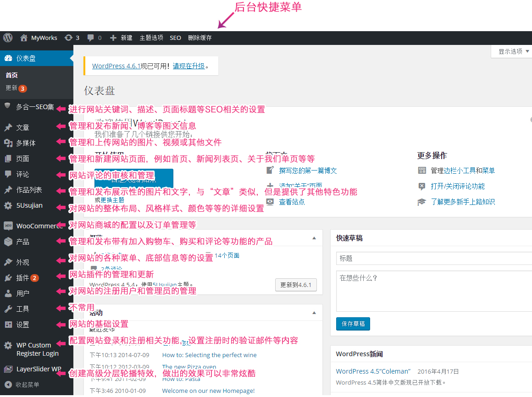This screenshot has height=397, width=532.
Task: Click the WooCommerce logo icon
Action: pos(8,226)
